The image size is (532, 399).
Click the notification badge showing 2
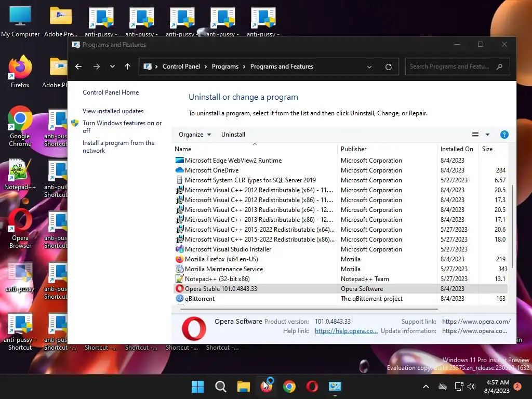(x=517, y=386)
